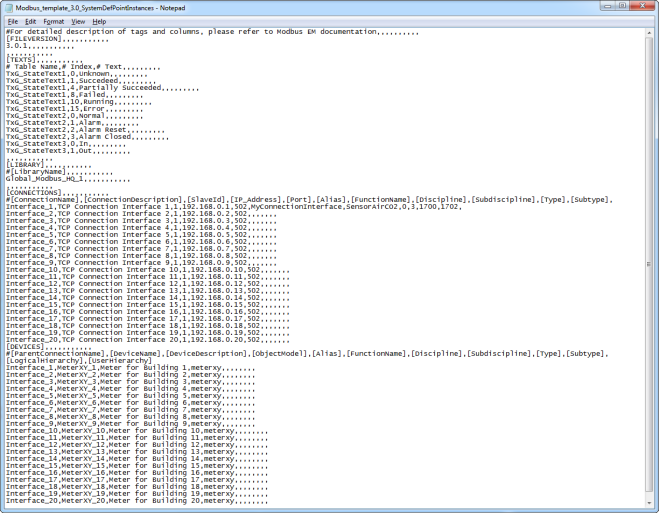The width and height of the screenshot is (659, 513).
Task: Close the Notepad window
Action: [641, 6]
